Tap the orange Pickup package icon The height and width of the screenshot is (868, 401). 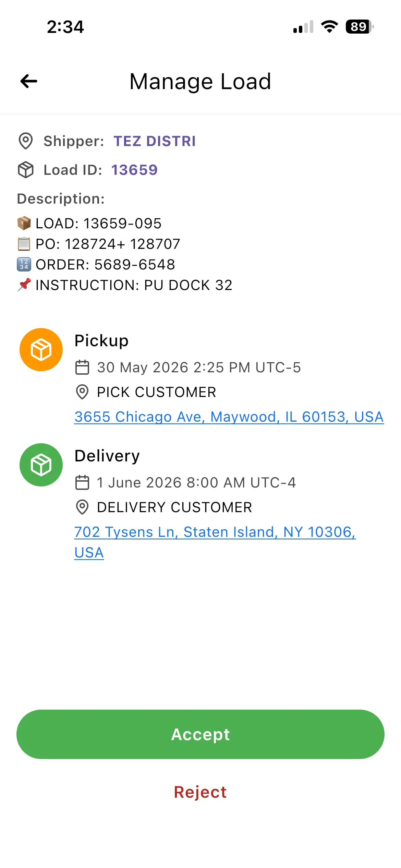[x=41, y=350]
